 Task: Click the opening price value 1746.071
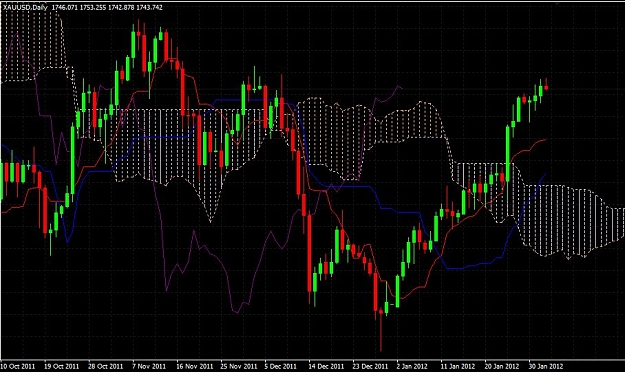coord(65,7)
